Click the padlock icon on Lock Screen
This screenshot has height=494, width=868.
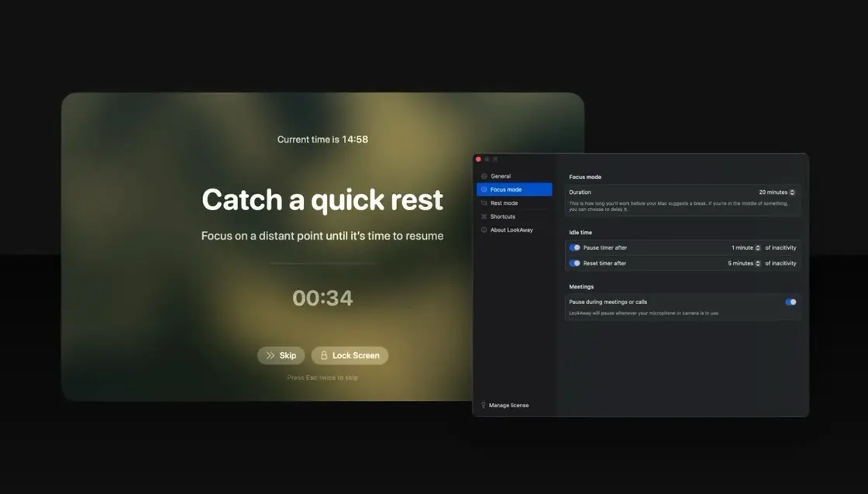pyautogui.click(x=324, y=355)
